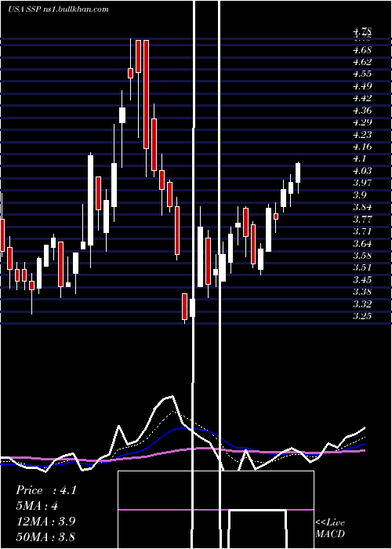Click the 4.29 price axis label
This screenshot has width=392, height=549.
click(x=362, y=122)
